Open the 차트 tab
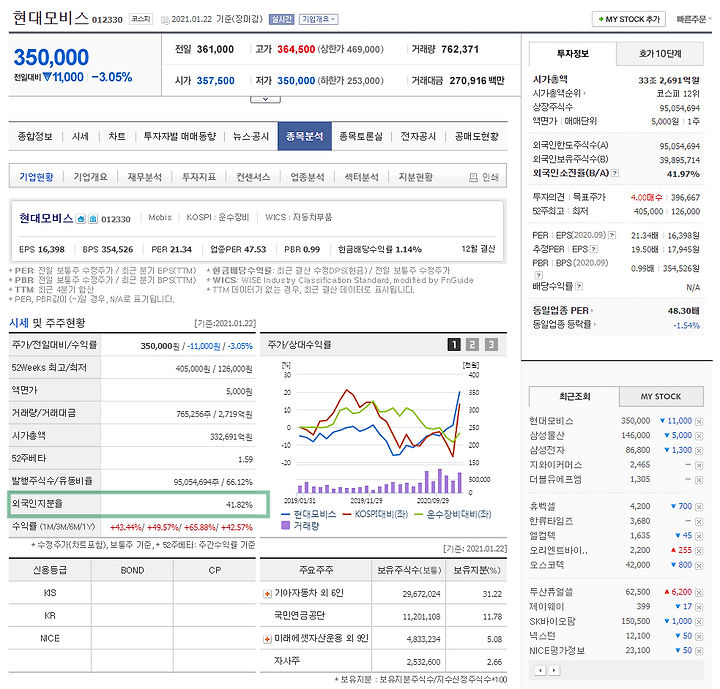 (117, 136)
